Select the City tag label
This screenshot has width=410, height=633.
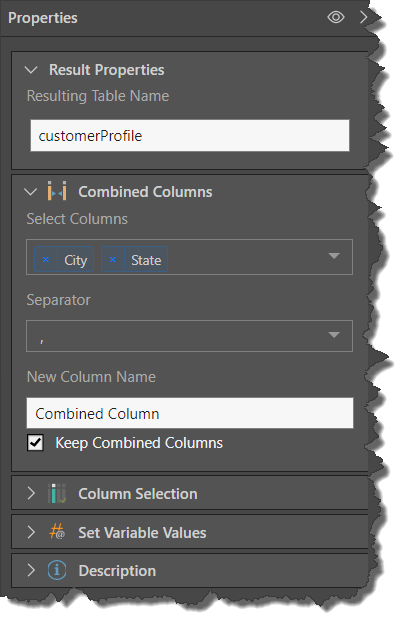tap(75, 260)
